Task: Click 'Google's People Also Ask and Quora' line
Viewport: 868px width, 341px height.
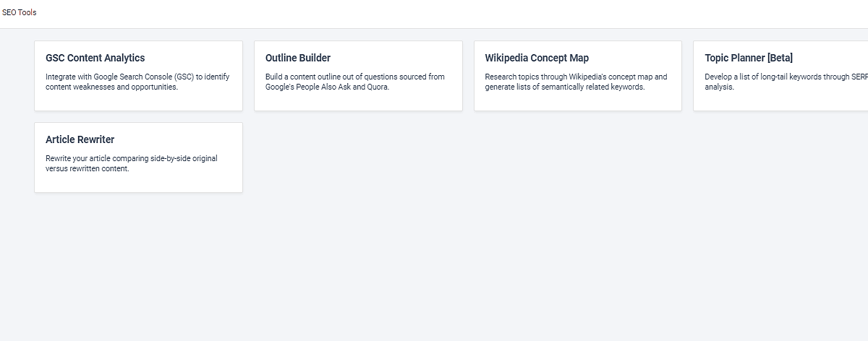Action: (327, 87)
